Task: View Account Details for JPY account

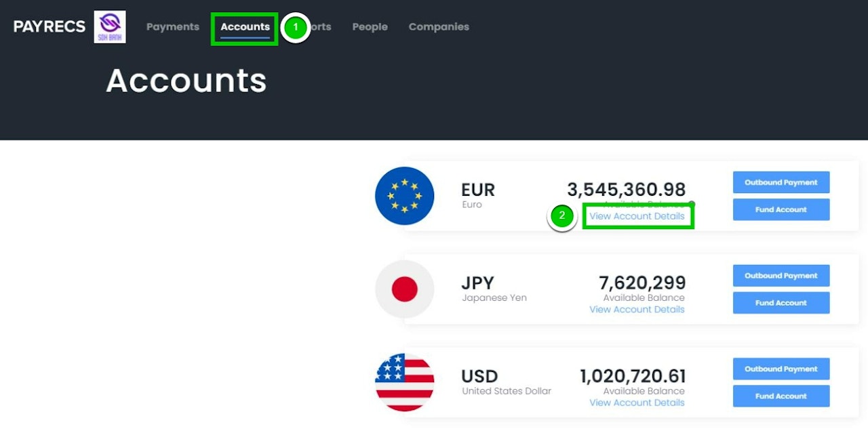Action: 637,310
